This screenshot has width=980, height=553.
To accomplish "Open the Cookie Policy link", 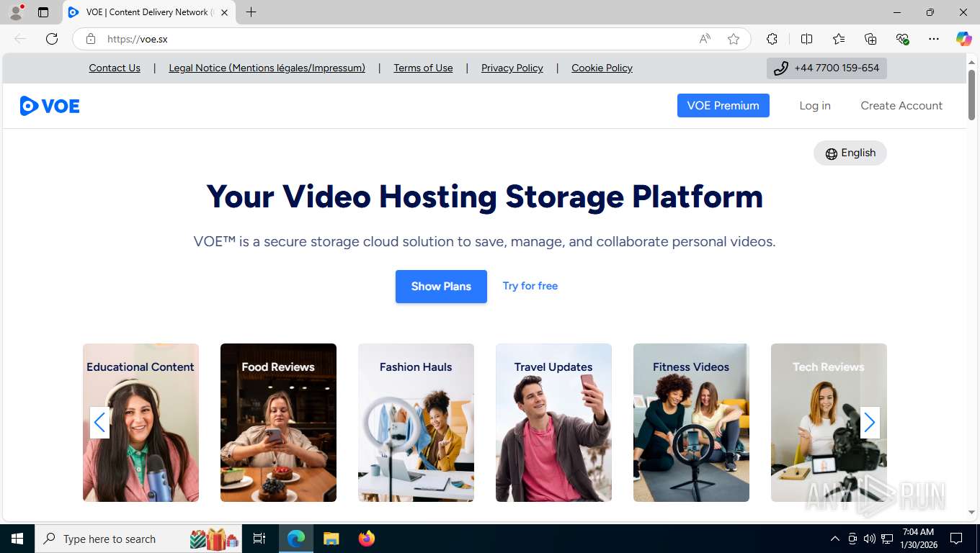I will click(602, 68).
